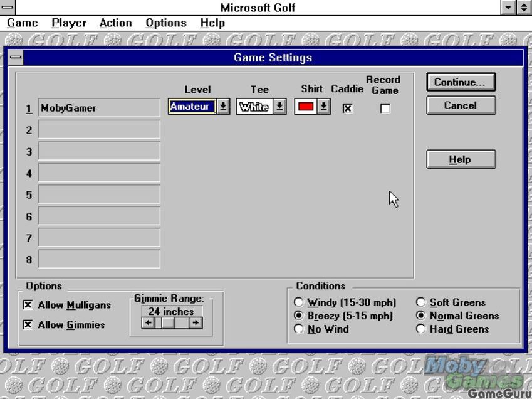Expand the Tee dropdown arrow
Viewport: 532px width, 399px height.
click(x=279, y=107)
